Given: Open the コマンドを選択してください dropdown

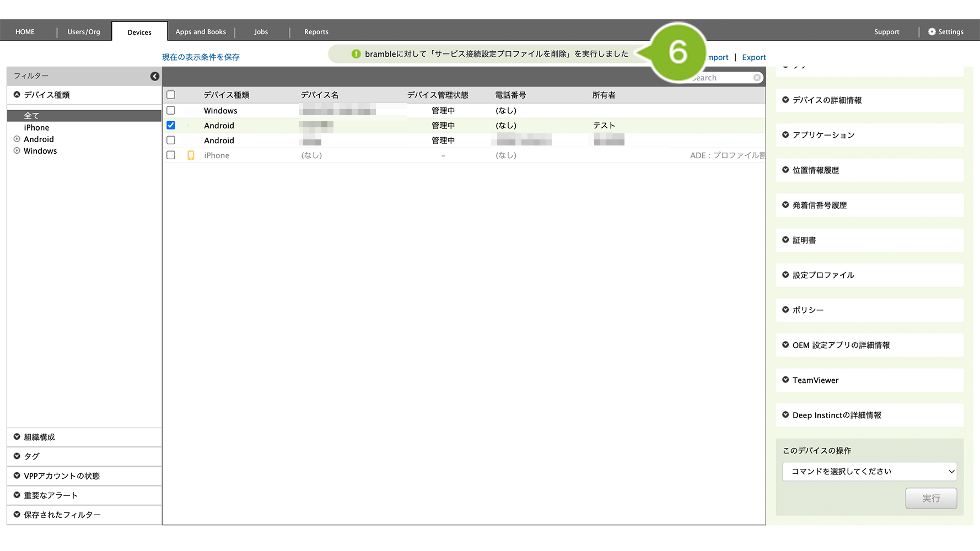Looking at the screenshot, I should coord(869,472).
